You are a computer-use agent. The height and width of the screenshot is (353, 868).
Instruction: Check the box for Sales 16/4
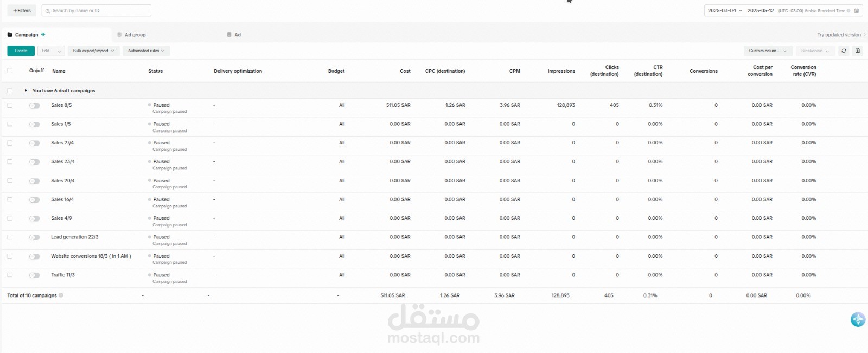(x=10, y=199)
